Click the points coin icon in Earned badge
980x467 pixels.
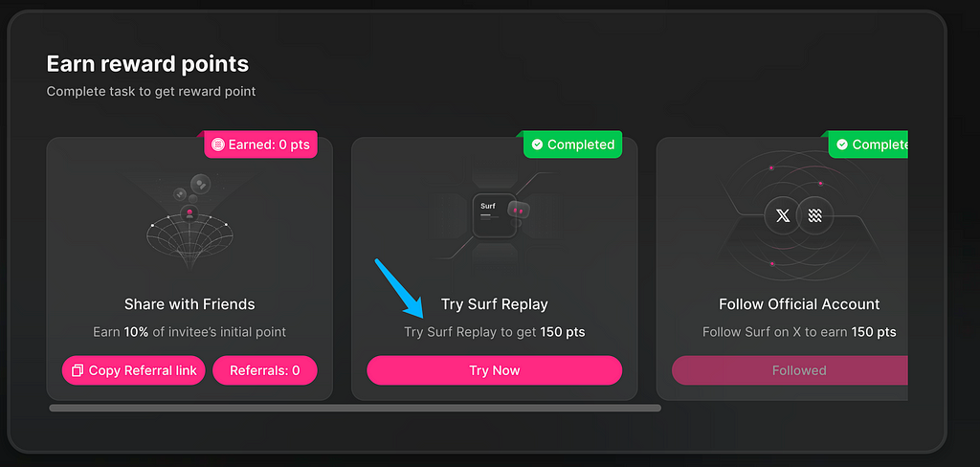[x=217, y=145]
